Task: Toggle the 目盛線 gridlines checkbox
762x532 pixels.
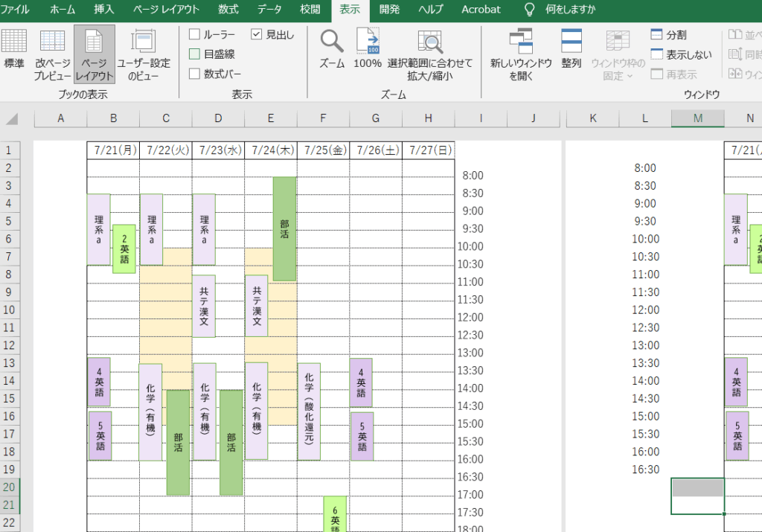Action: point(195,54)
